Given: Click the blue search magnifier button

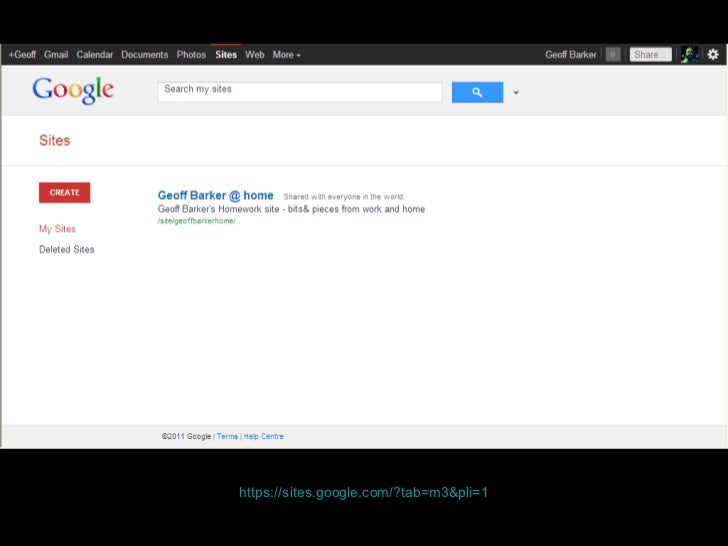Looking at the screenshot, I should pyautogui.click(x=477, y=92).
